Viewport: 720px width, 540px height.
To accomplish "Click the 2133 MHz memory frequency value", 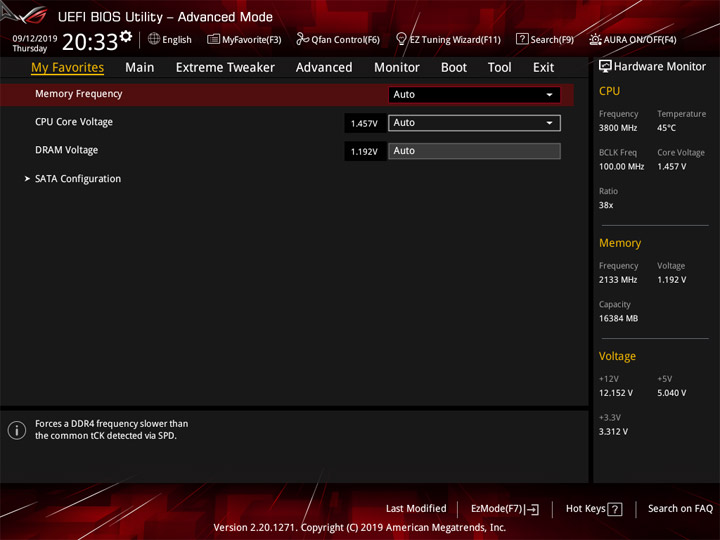I will 618,280.
